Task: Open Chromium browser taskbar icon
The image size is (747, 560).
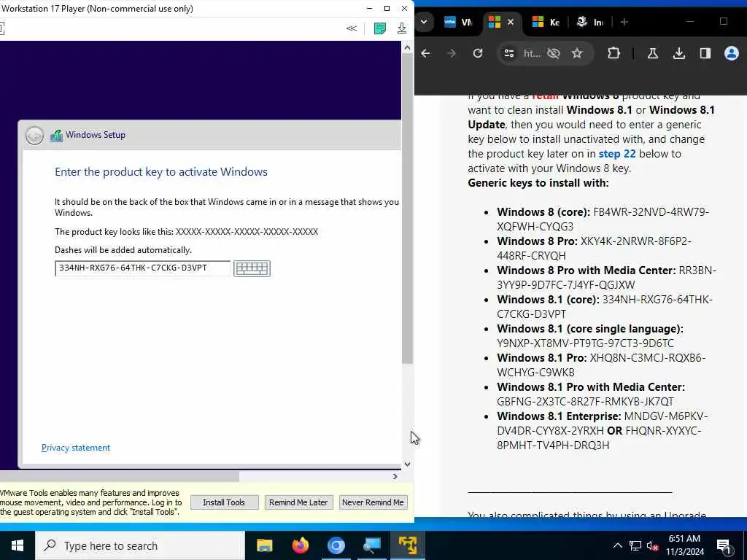Action: click(336, 545)
